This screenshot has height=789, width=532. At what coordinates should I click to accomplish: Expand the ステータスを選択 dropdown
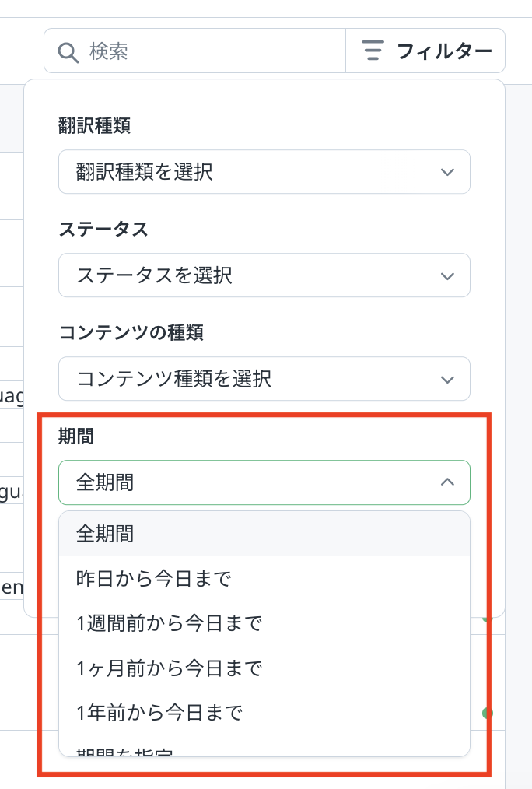coord(264,275)
